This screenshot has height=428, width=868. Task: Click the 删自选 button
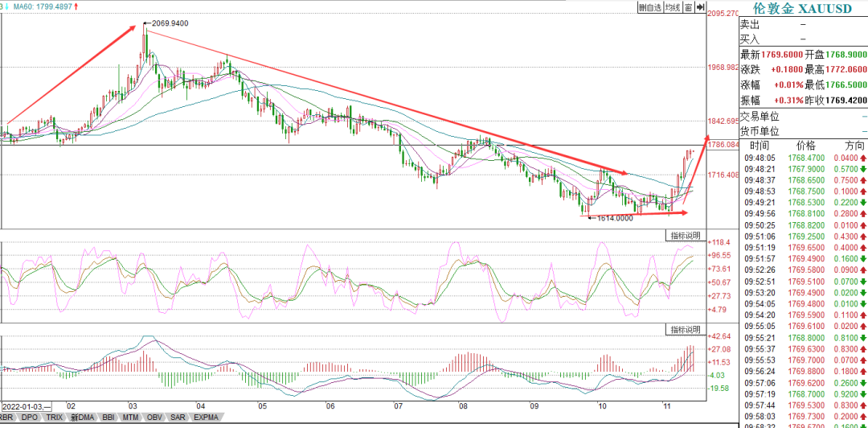click(x=650, y=7)
